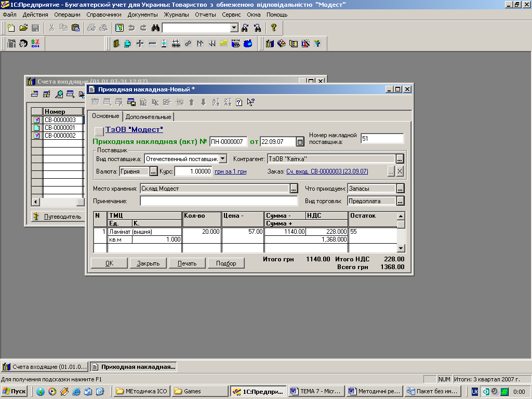Open the search combo box dropdown arrow

[234, 28]
